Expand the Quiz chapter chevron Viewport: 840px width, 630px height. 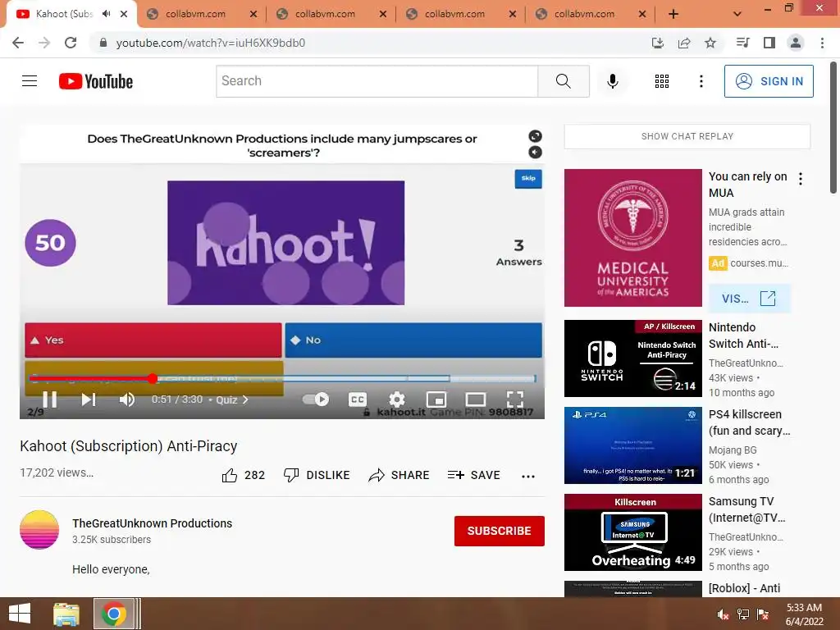(x=246, y=399)
